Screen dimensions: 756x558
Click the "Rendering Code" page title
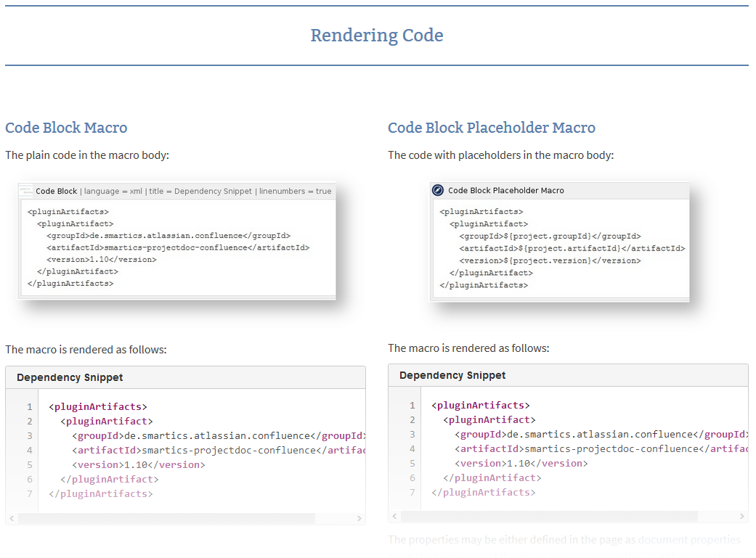tap(377, 36)
